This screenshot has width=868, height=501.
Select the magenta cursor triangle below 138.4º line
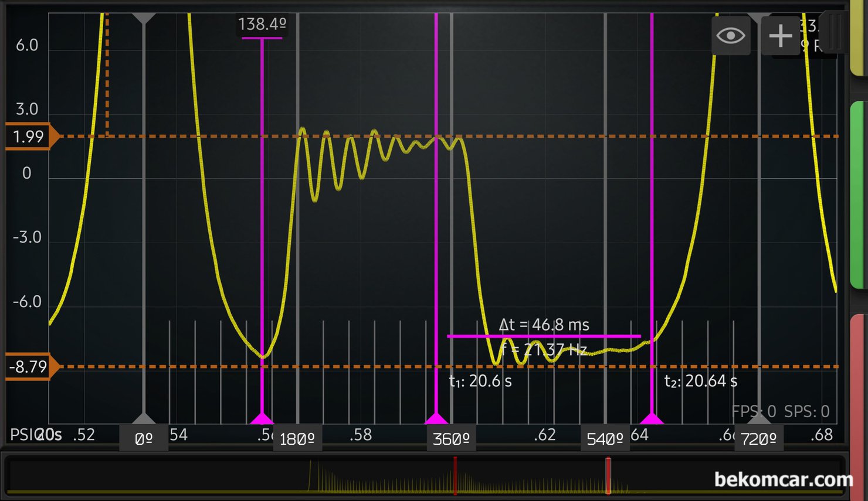262,418
